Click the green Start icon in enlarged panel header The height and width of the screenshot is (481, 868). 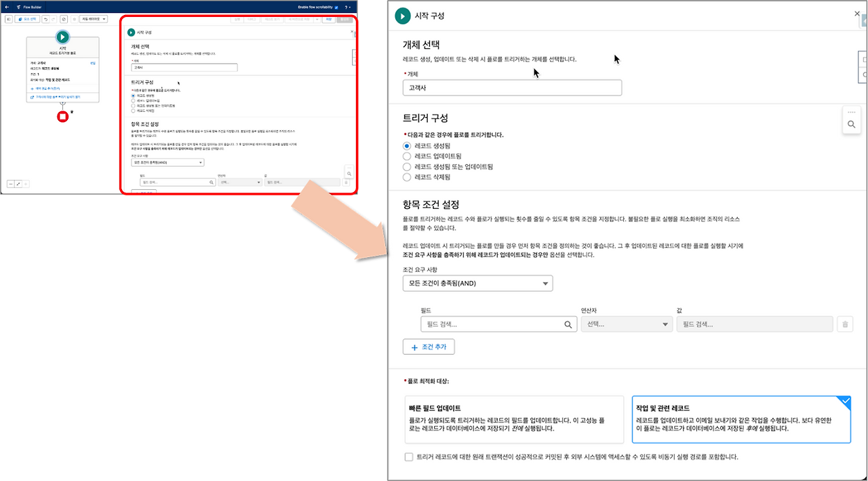(x=403, y=16)
